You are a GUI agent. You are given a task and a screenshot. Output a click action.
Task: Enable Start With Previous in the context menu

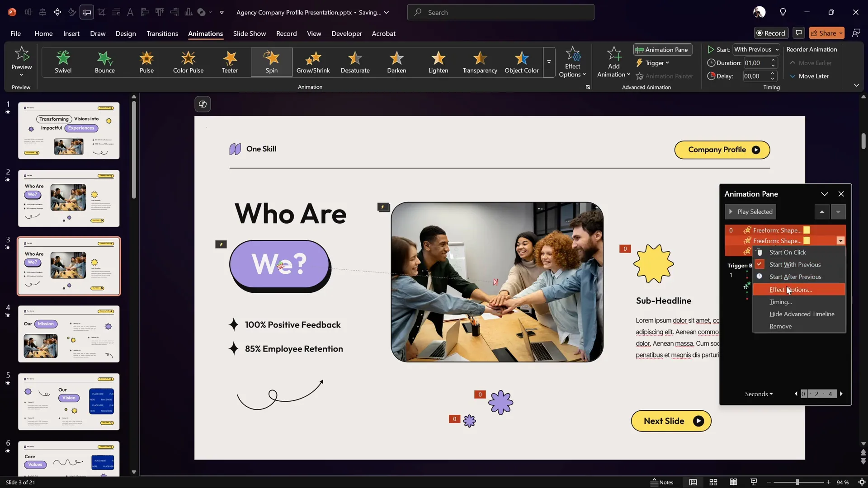795,264
